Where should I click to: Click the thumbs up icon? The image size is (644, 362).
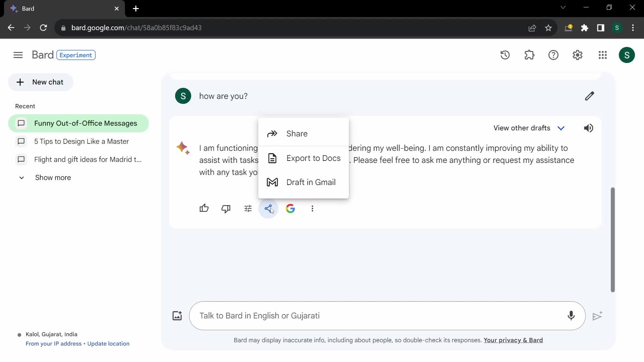click(204, 208)
